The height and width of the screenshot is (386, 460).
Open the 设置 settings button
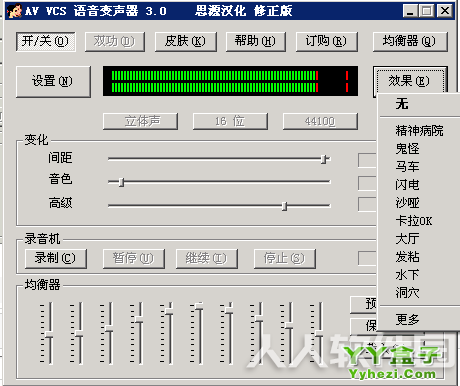coord(53,81)
